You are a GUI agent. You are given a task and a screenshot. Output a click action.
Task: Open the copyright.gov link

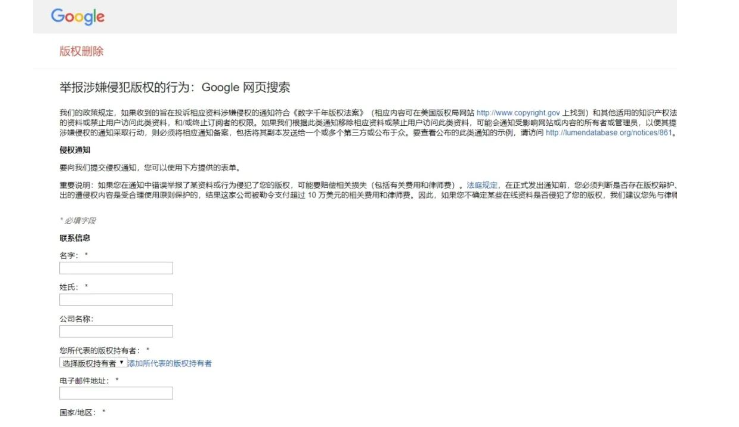[x=518, y=113]
